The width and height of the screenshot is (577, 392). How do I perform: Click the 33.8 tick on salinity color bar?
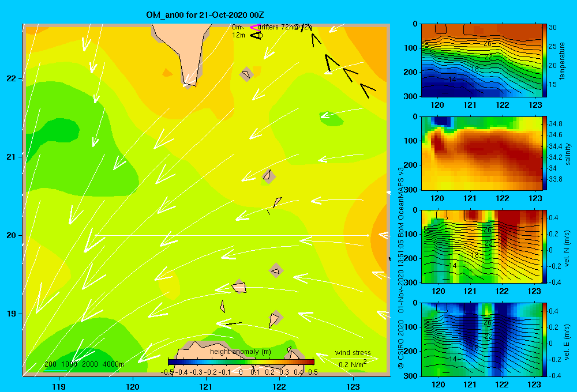click(x=555, y=179)
